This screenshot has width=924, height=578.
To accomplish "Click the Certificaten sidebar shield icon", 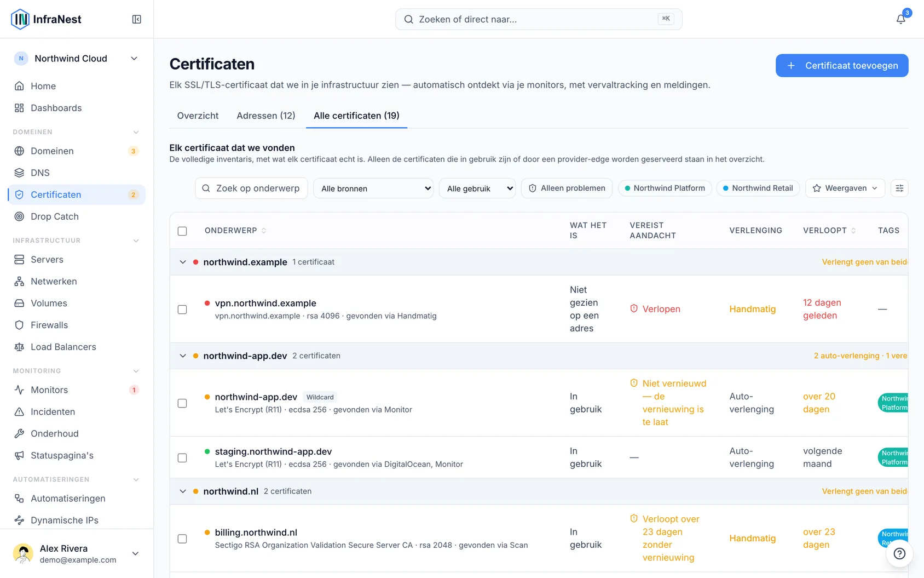I will tap(19, 194).
